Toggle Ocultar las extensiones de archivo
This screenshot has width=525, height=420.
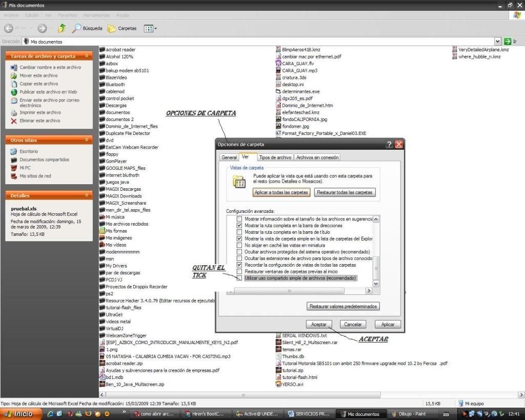point(239,258)
